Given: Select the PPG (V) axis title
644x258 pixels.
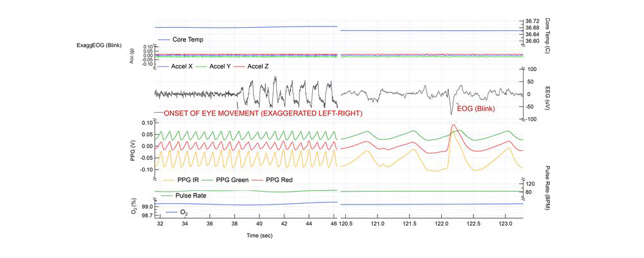Looking at the screenshot, I should click(131, 148).
